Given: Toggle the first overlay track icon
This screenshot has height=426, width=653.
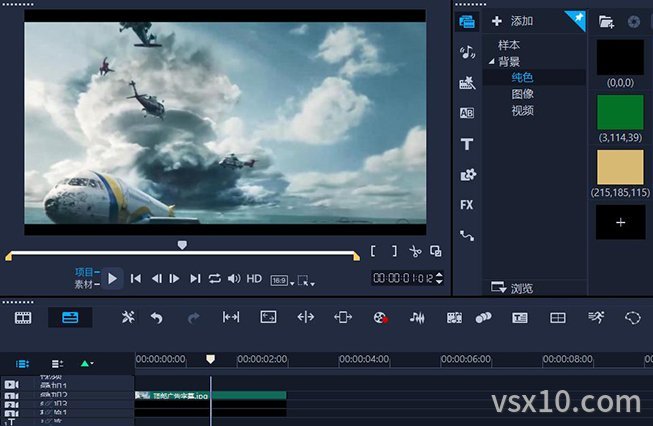Looking at the screenshot, I should 11,396.
